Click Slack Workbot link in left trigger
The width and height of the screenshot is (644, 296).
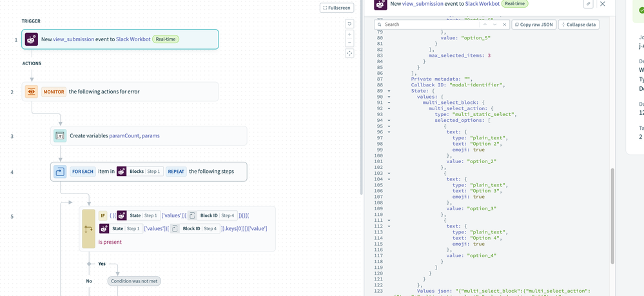pos(133,39)
